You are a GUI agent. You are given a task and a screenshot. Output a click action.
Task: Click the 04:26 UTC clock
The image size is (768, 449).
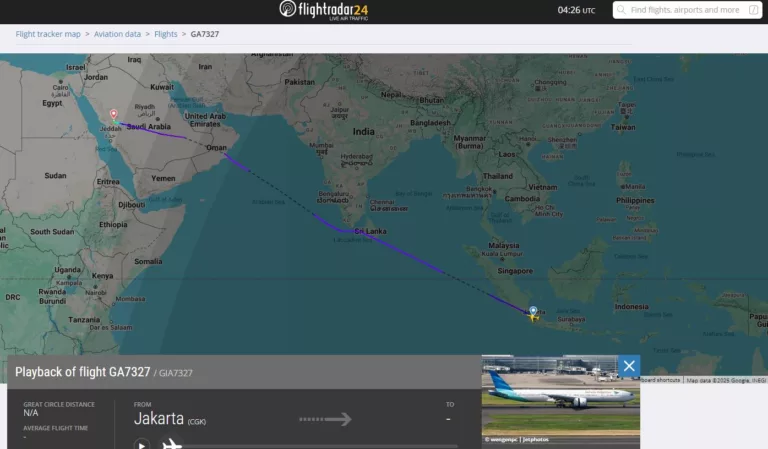click(576, 10)
